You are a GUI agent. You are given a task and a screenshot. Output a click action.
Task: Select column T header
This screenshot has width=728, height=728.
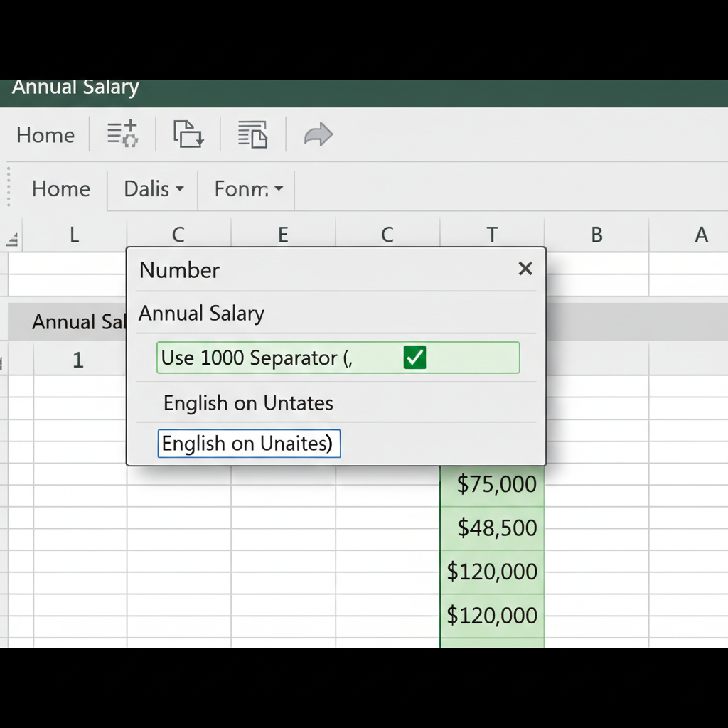492,235
